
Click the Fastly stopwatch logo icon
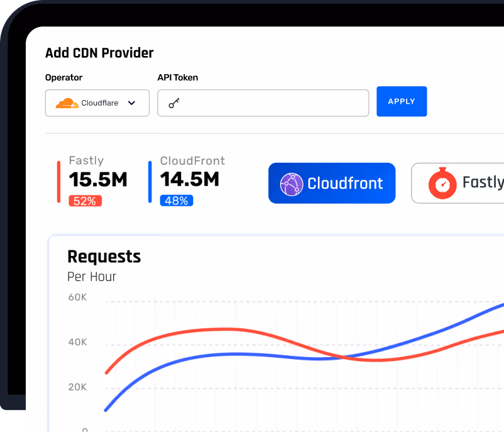(442, 184)
